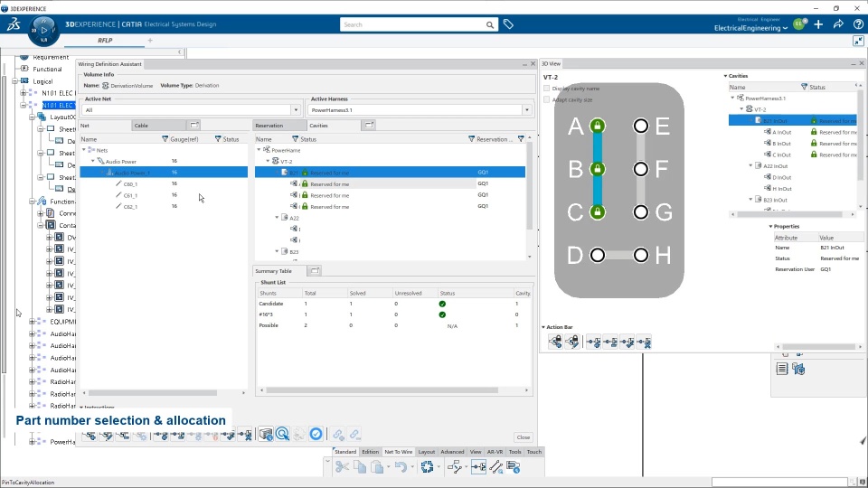Collapse the A22 node in Reservation tree
The height and width of the screenshot is (488, 868).
click(x=277, y=218)
